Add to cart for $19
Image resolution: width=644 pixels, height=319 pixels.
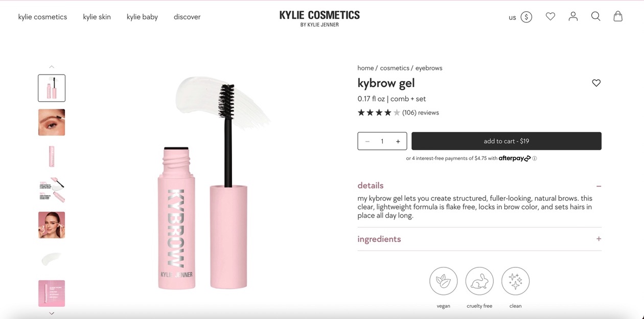[507, 141]
